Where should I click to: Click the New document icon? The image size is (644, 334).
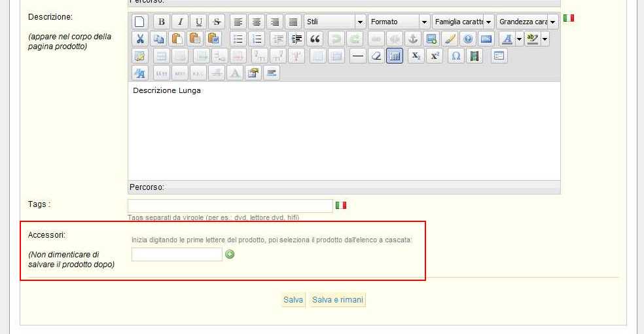click(x=139, y=22)
